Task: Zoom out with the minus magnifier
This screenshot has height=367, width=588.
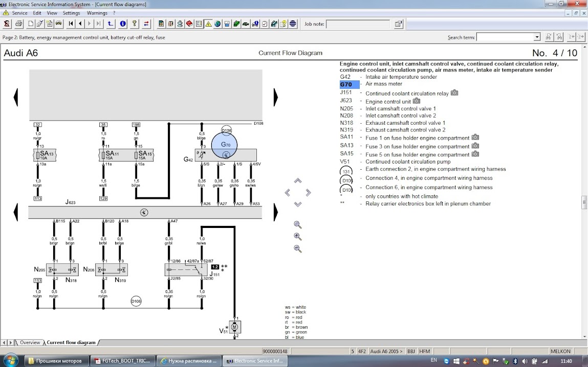Action: point(297,248)
